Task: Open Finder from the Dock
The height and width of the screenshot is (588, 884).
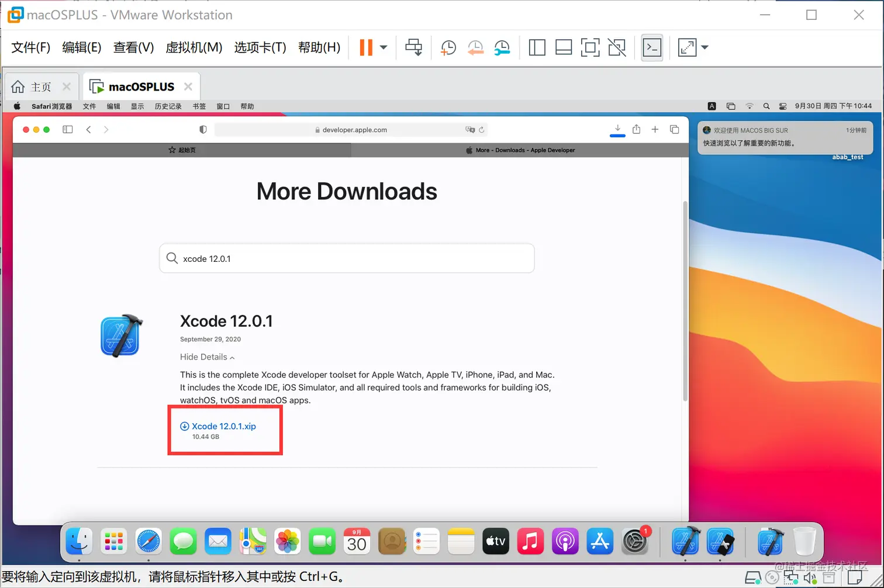Action: tap(79, 542)
